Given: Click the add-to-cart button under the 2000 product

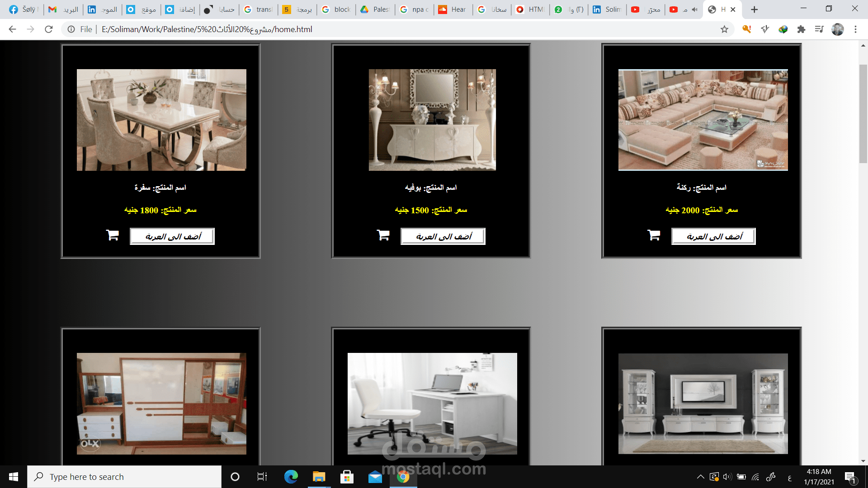Looking at the screenshot, I should coord(713,236).
